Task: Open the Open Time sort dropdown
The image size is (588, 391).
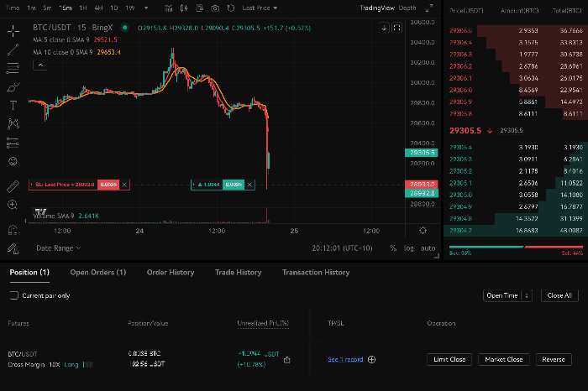Action: pyautogui.click(x=507, y=295)
